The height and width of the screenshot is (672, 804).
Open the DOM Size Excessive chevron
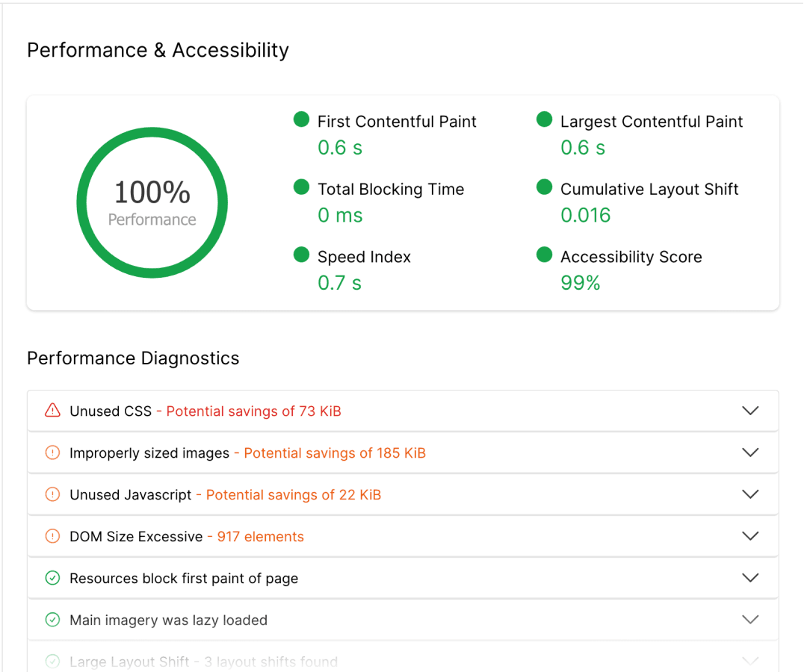[x=750, y=536]
